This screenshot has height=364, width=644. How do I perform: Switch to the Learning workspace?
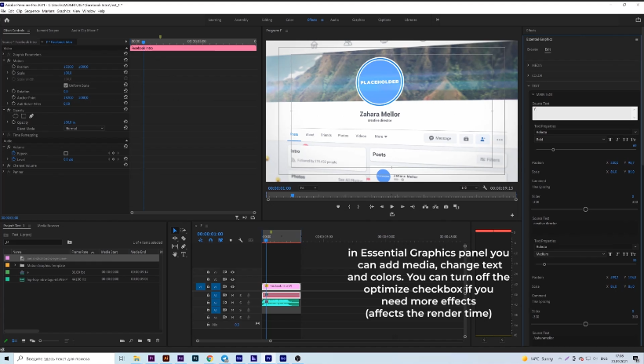pyautogui.click(x=214, y=20)
